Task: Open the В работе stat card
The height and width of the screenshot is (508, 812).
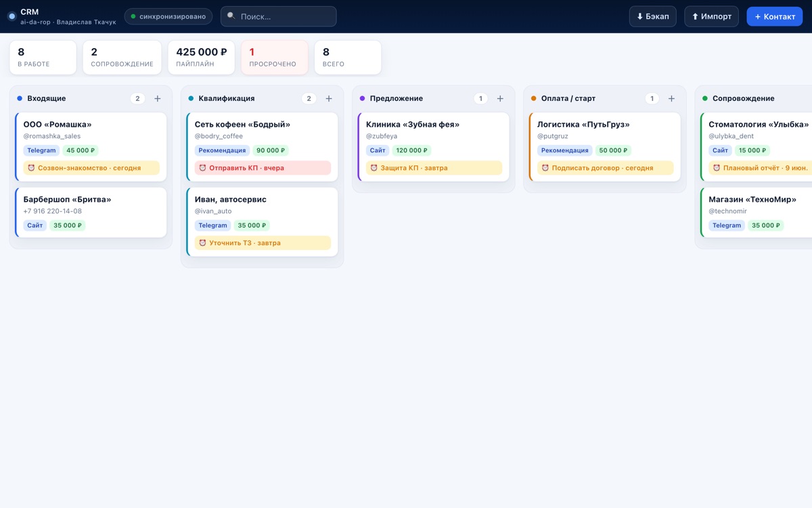Action: pyautogui.click(x=43, y=58)
